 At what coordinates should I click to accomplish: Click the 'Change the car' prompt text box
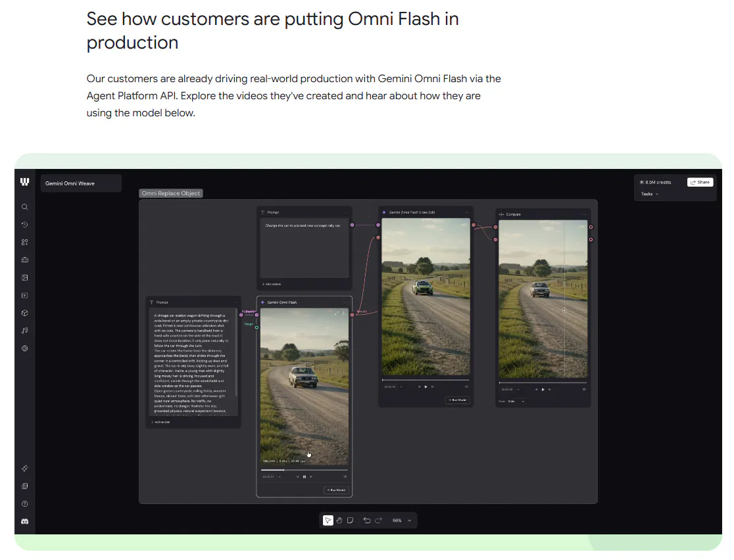305,249
